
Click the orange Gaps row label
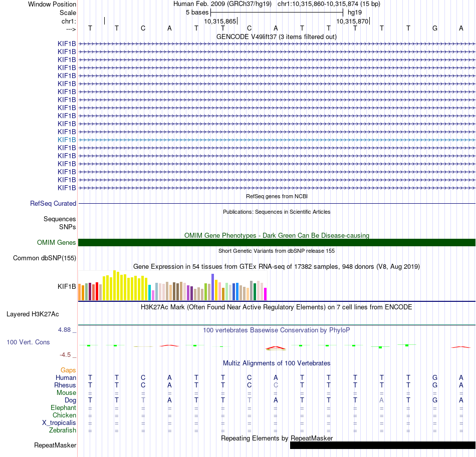[68, 370]
